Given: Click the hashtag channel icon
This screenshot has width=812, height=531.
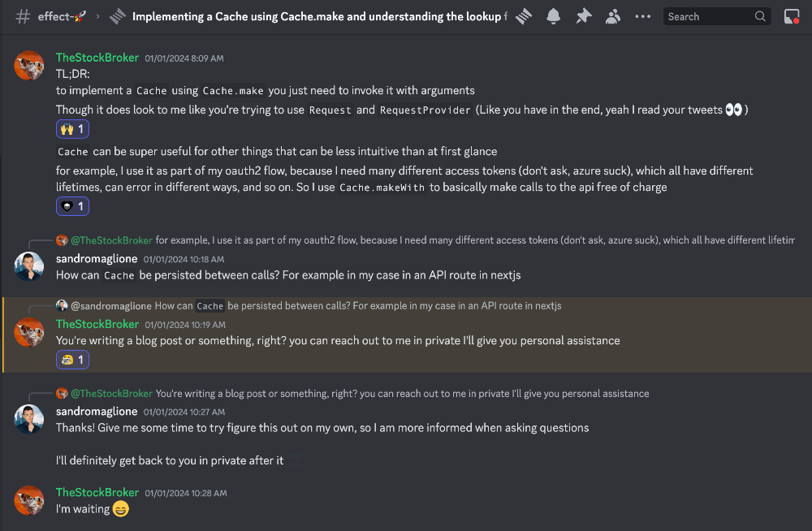Looking at the screenshot, I should click(24, 16).
